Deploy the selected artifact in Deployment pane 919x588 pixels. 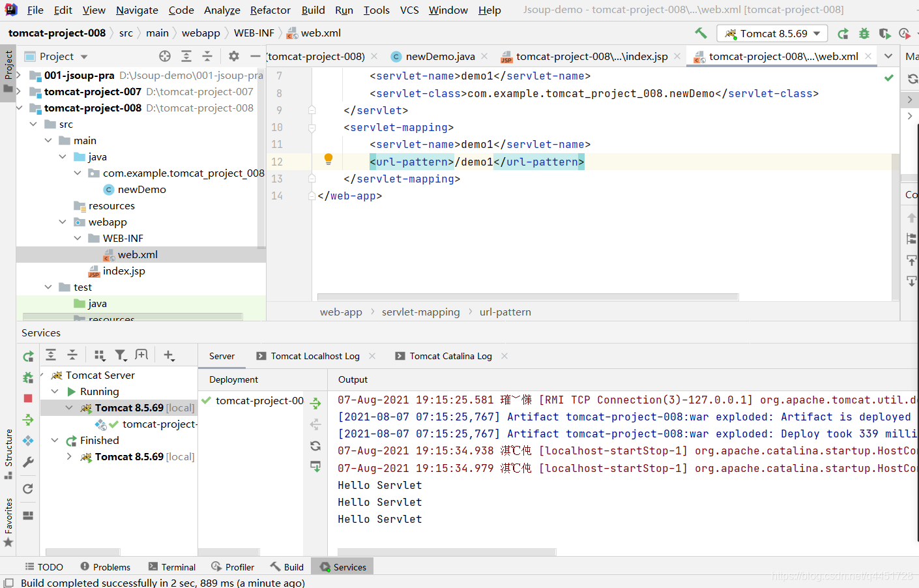point(315,404)
